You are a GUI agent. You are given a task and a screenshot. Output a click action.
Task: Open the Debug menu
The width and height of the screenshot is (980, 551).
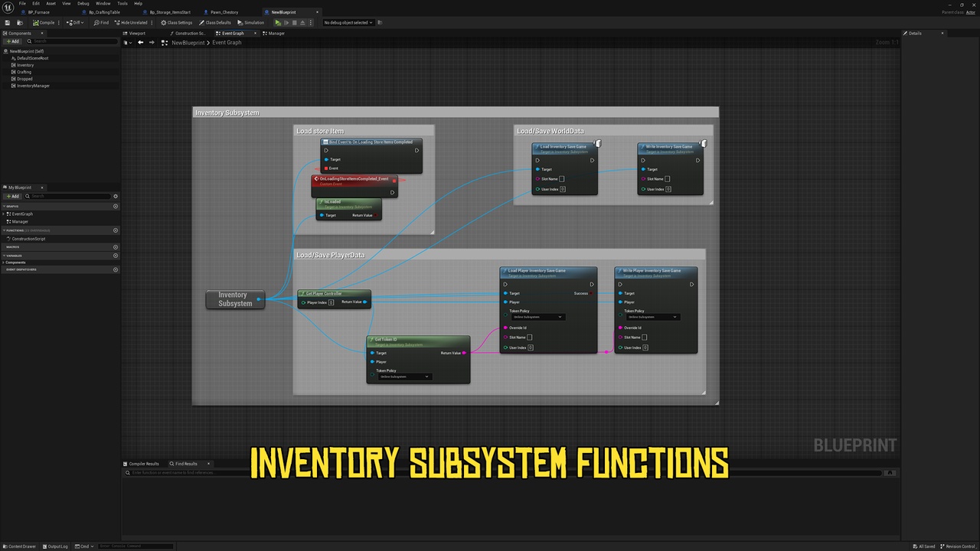pos(83,3)
